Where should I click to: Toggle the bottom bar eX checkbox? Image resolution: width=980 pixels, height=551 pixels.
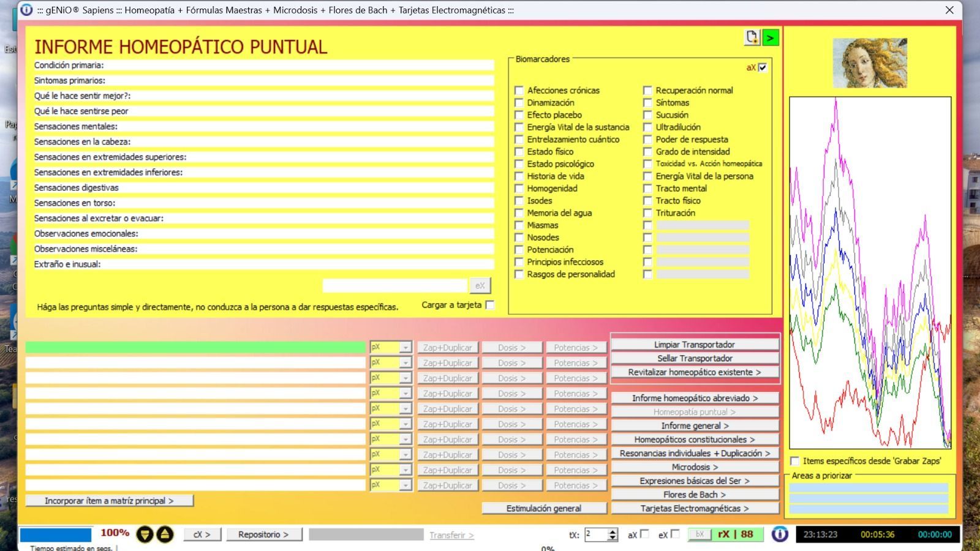675,534
